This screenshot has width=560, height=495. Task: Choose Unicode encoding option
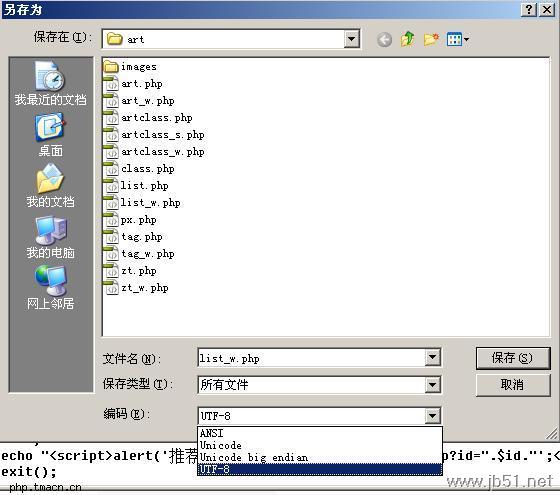[x=320, y=445]
